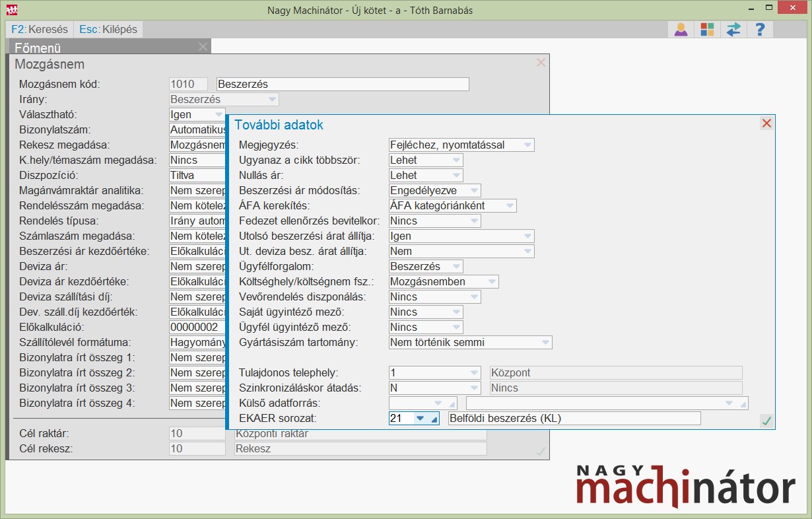Click the user profile icon in toolbar
This screenshot has height=519, width=812.
pos(681,29)
